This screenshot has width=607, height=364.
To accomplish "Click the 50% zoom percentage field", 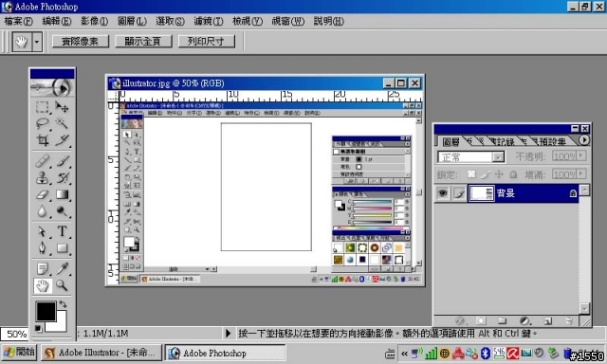I will [x=15, y=334].
